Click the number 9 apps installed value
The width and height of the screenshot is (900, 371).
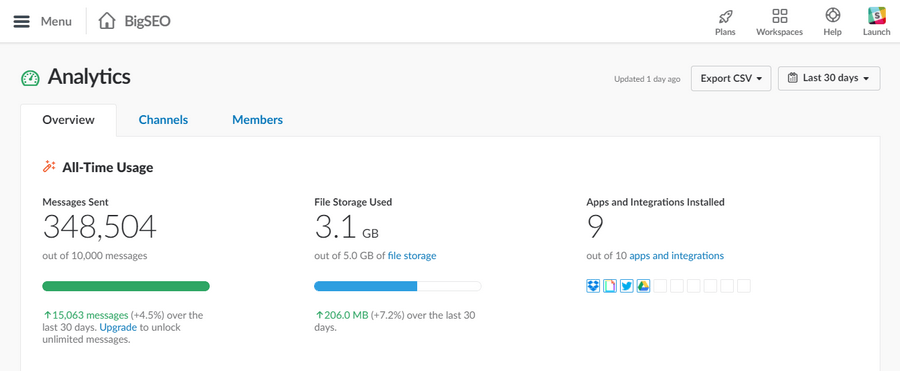tap(595, 227)
